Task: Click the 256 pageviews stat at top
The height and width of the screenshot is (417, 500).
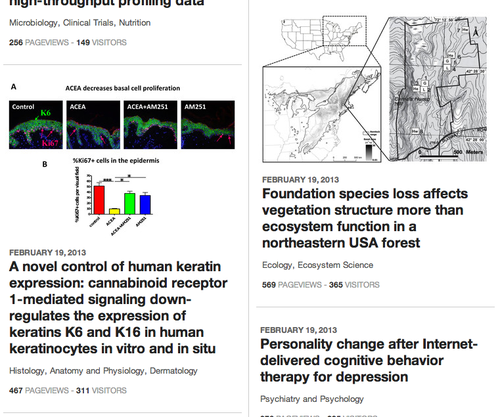Action: coord(39,42)
